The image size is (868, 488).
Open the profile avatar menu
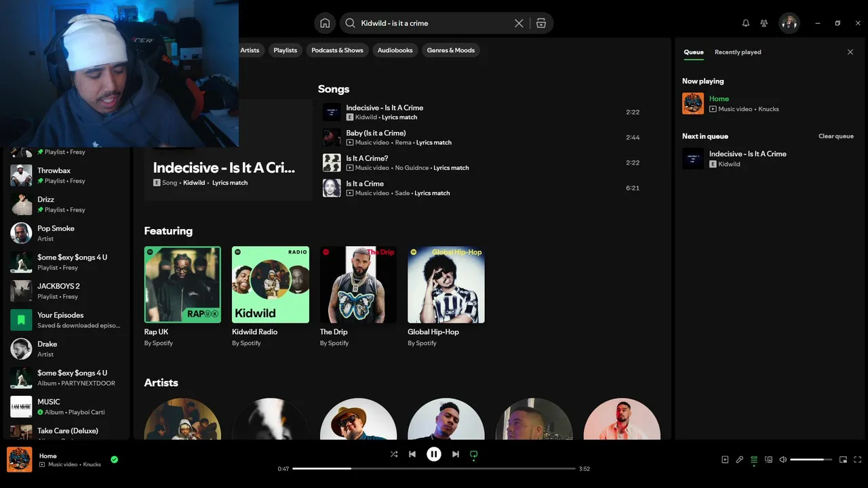coord(789,23)
